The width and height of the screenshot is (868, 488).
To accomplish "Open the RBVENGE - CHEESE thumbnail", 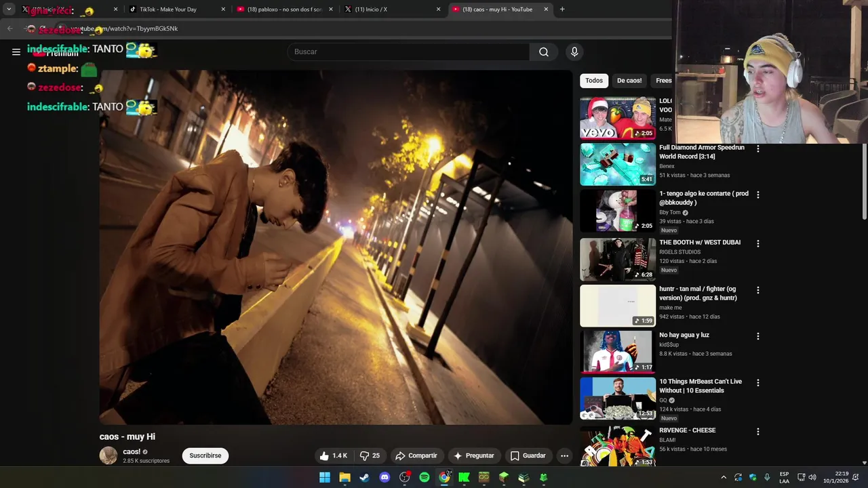I will click(x=618, y=446).
